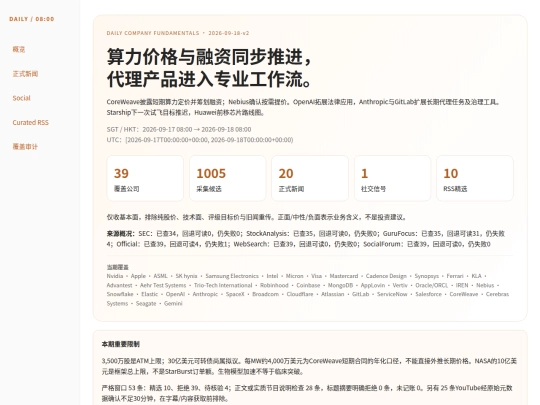The image size is (540, 405).
Task: Click Advantest in the coverage list
Action: point(119,285)
